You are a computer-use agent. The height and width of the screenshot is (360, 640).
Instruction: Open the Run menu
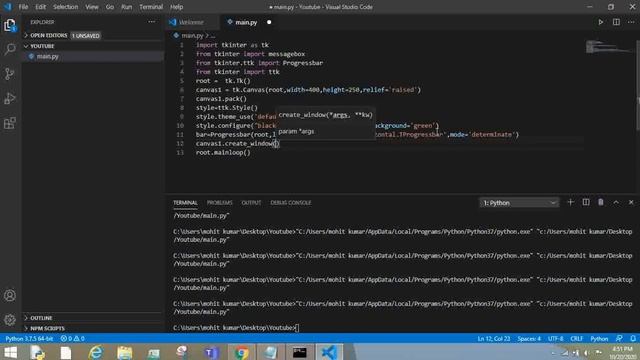(x=127, y=7)
